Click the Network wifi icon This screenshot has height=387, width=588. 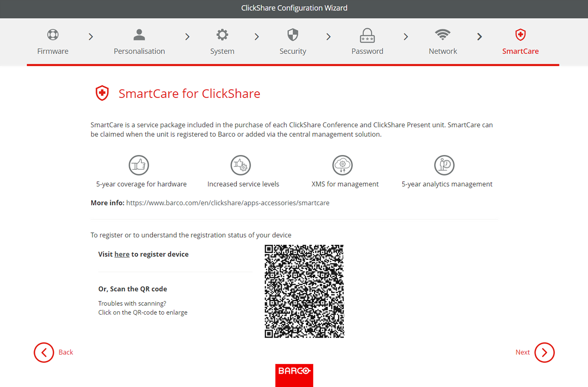click(443, 35)
